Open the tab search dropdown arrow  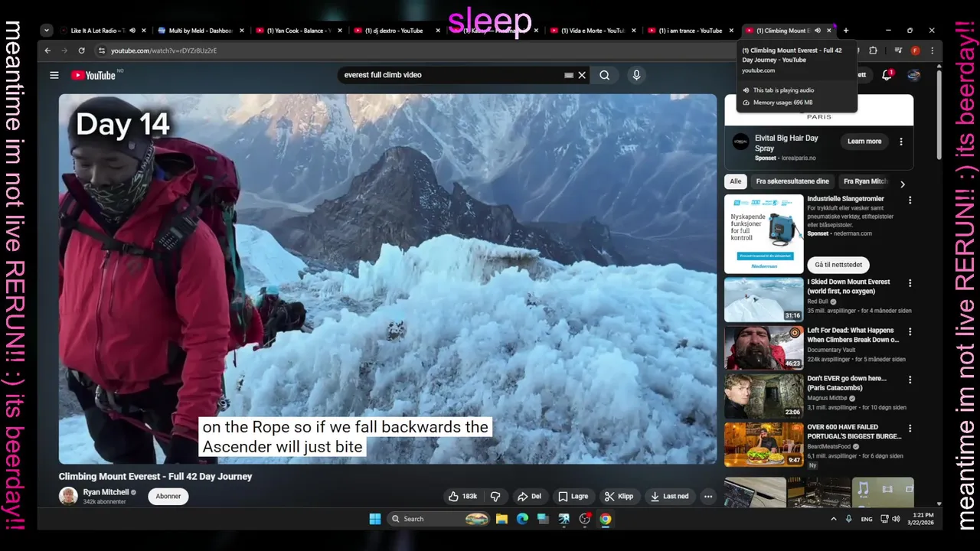[x=47, y=31]
